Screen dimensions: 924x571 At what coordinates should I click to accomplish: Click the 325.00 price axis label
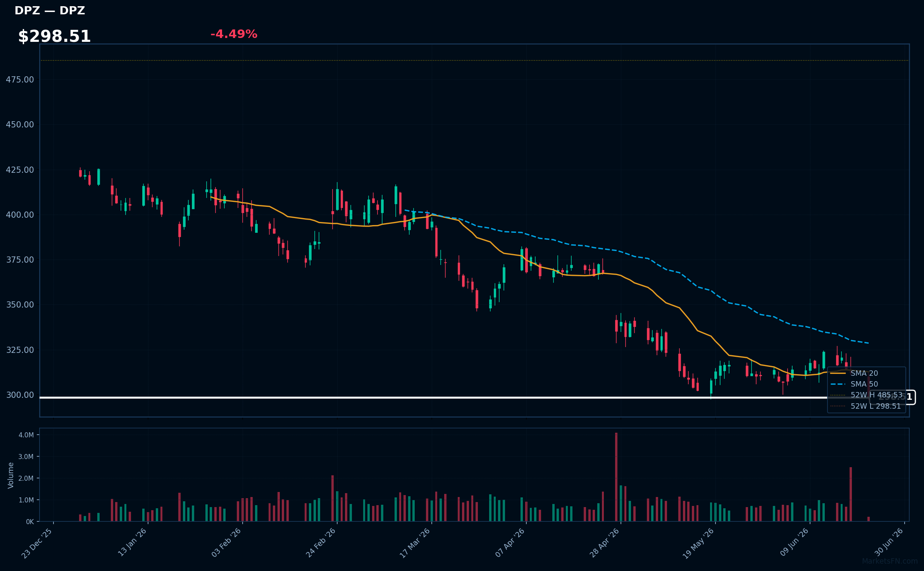pos(20,350)
